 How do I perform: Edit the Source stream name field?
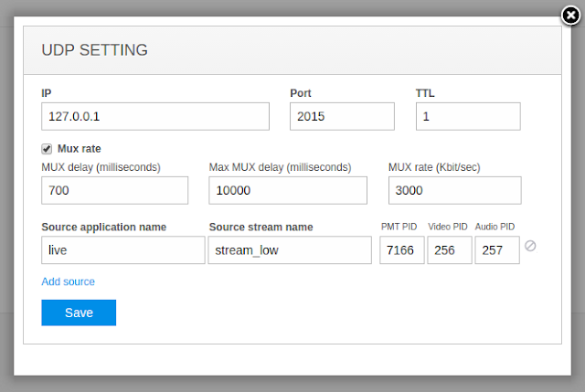[290, 249]
